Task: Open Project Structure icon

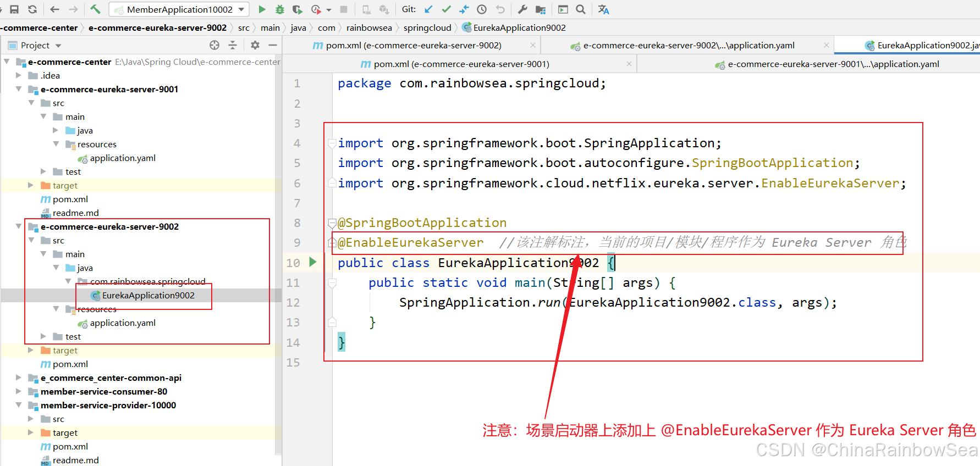Action: pyautogui.click(x=541, y=9)
